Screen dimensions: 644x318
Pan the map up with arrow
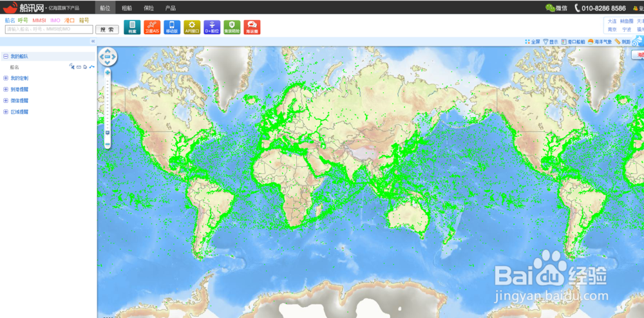108,51
